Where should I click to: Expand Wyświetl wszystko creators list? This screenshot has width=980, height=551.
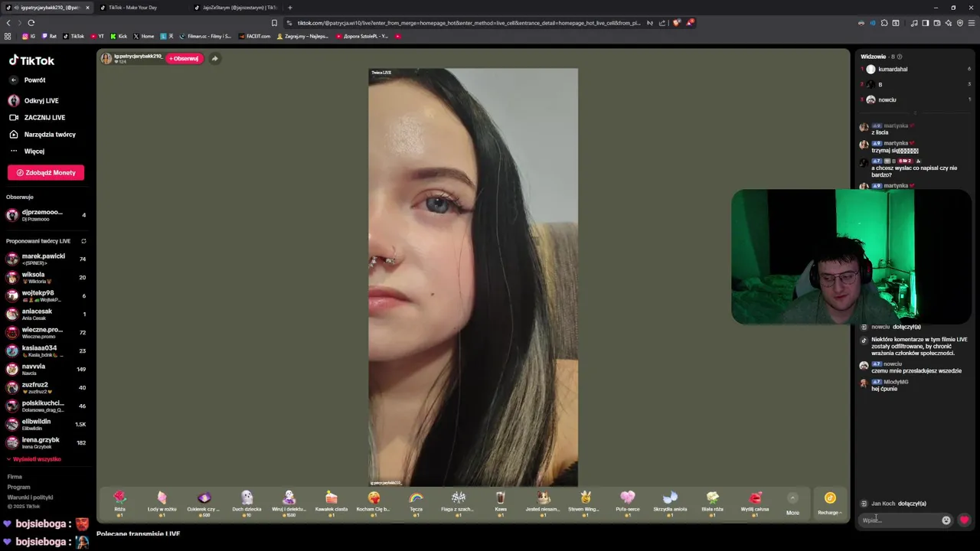pos(34,459)
